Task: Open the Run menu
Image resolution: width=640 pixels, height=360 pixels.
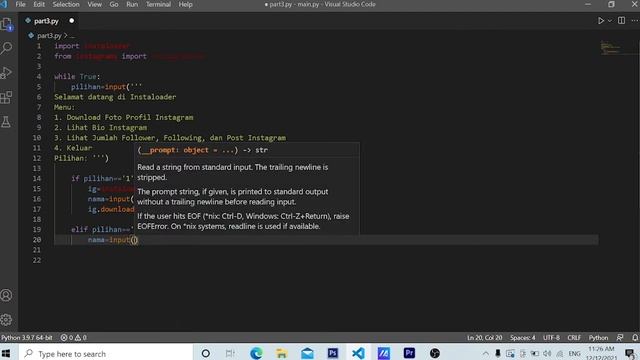Action: (132, 4)
